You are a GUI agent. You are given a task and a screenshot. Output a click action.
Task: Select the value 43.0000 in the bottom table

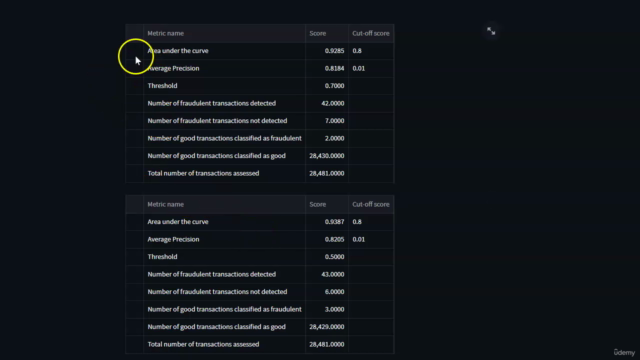333,274
